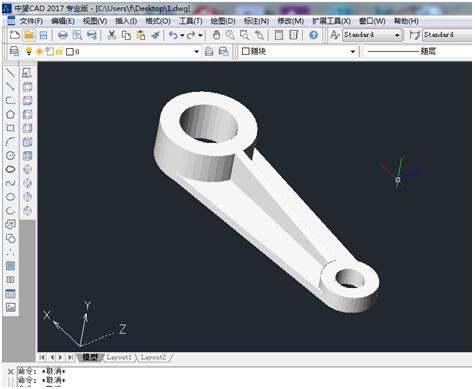Click the Save floppy disk icon
475x389 pixels.
pyautogui.click(x=43, y=35)
